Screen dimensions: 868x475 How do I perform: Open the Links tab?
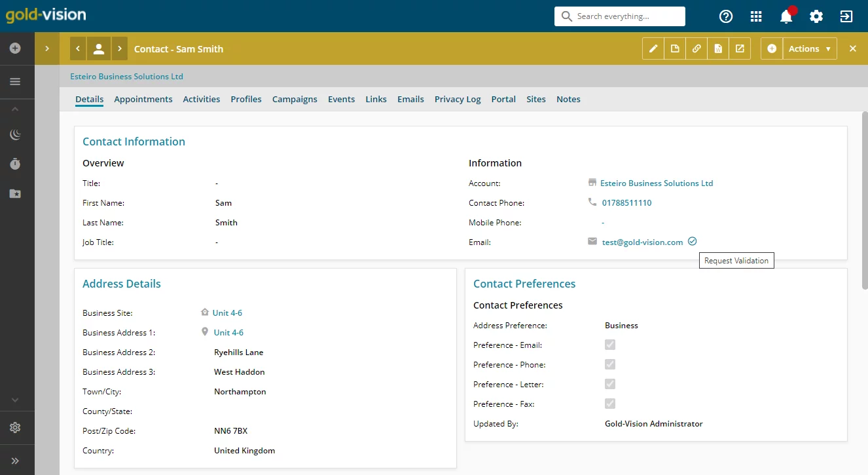coord(376,99)
